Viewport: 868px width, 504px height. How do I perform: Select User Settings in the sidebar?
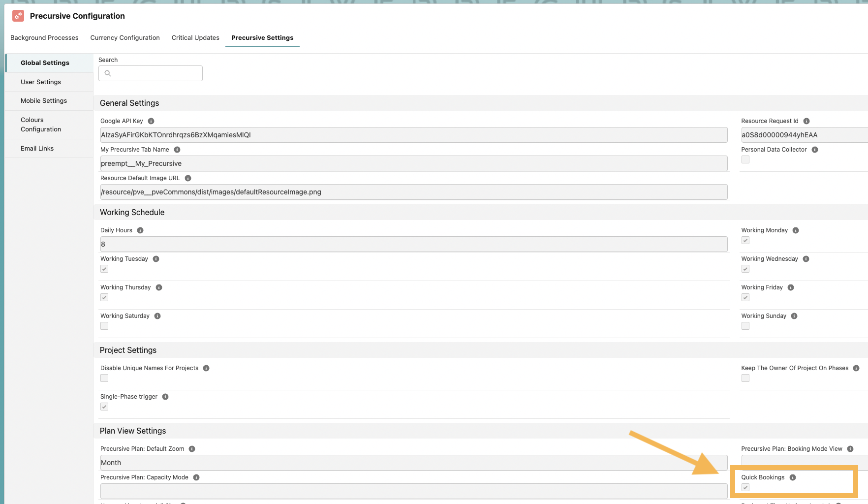pos(41,82)
